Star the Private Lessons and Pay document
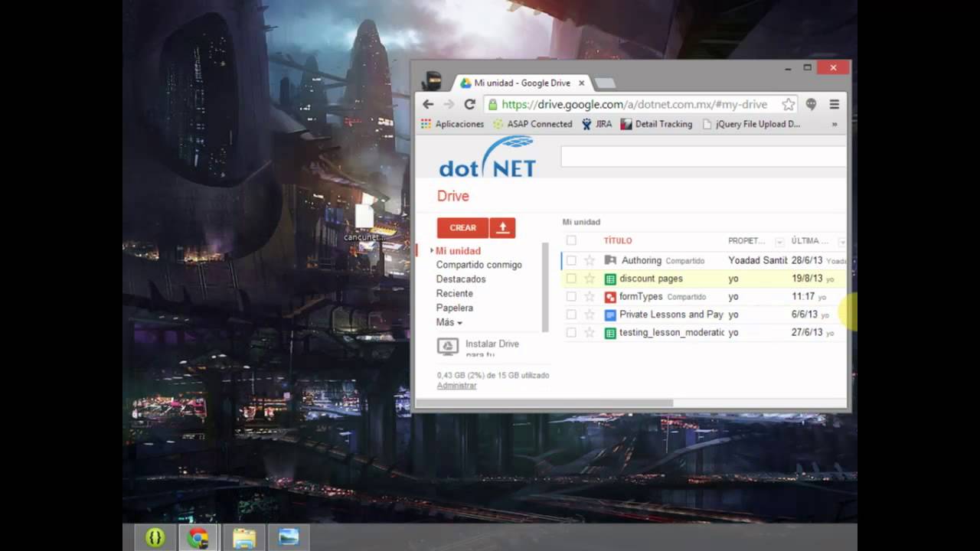The image size is (980, 551). click(x=590, y=315)
